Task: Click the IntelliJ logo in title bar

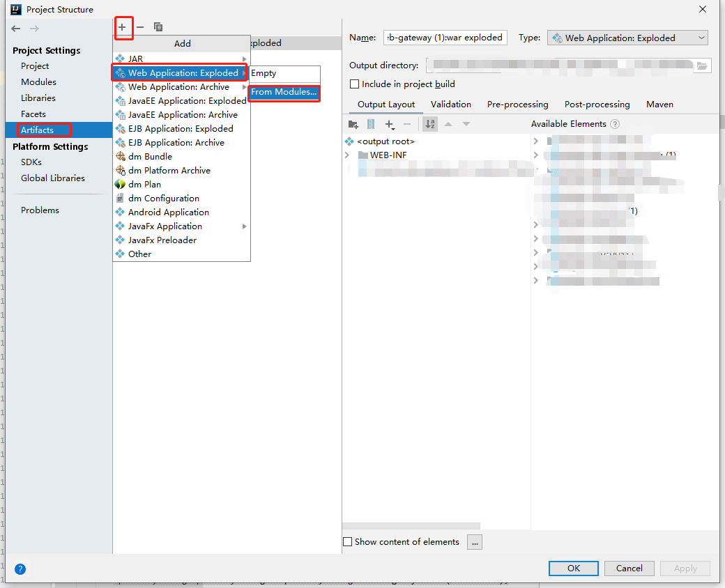Action: click(16, 9)
